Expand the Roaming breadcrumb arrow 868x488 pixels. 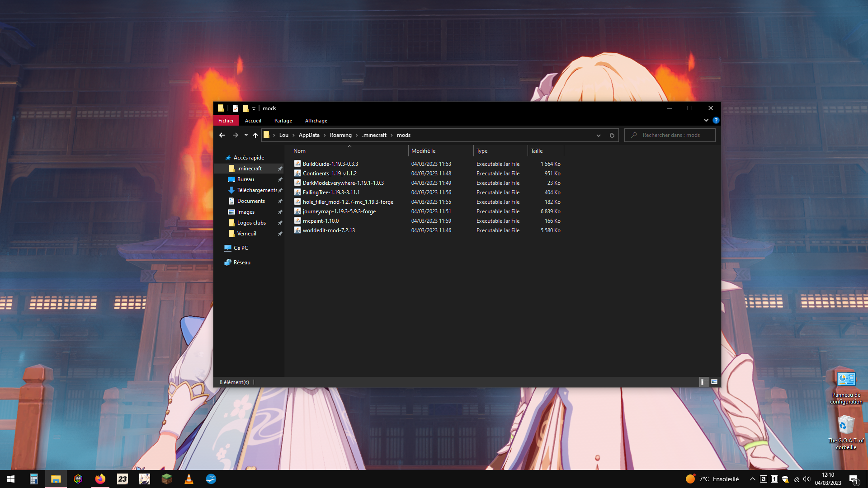tap(357, 135)
